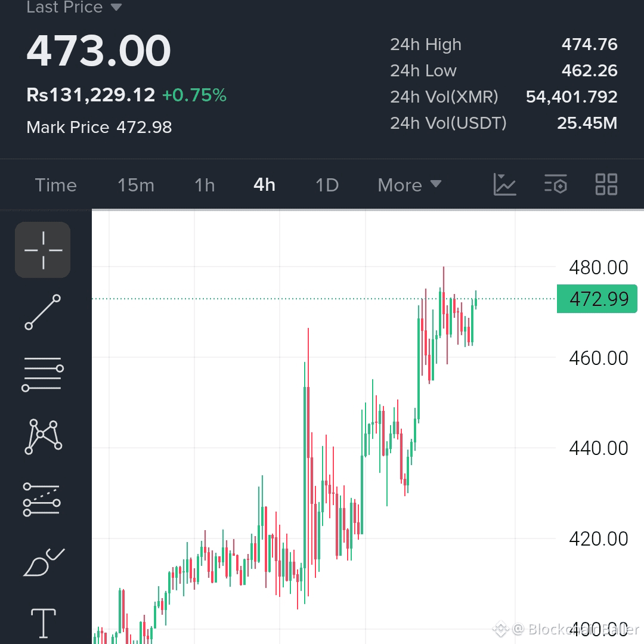Viewport: 644px width, 644px height.
Task: Click the 420.00 price axis label
Action: (599, 539)
